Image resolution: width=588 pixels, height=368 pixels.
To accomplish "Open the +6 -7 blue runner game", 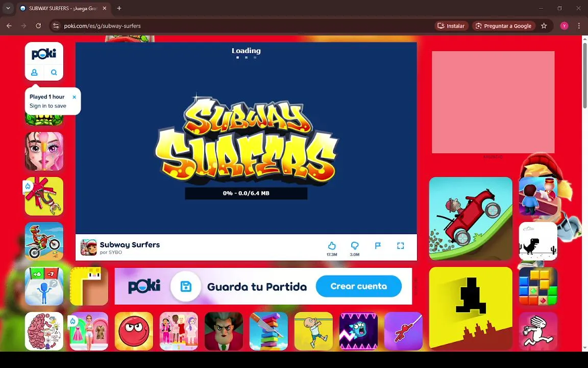I will point(44,286).
